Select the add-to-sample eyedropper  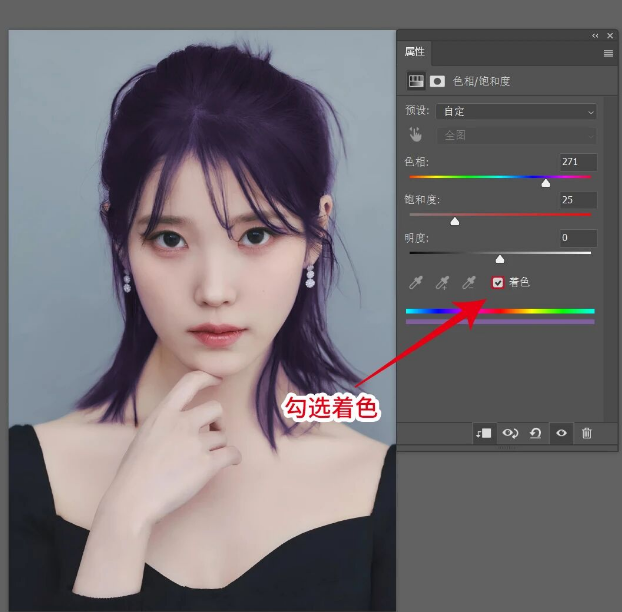(442, 283)
